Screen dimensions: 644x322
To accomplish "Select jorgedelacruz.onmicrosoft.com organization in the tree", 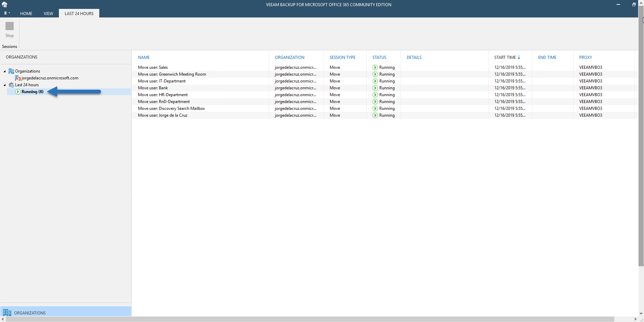I will pyautogui.click(x=50, y=78).
